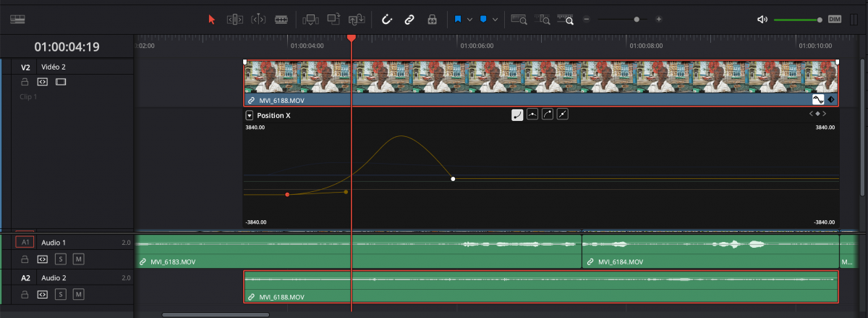
Task: Toggle timeline Snapping magnet
Action: coord(386,20)
